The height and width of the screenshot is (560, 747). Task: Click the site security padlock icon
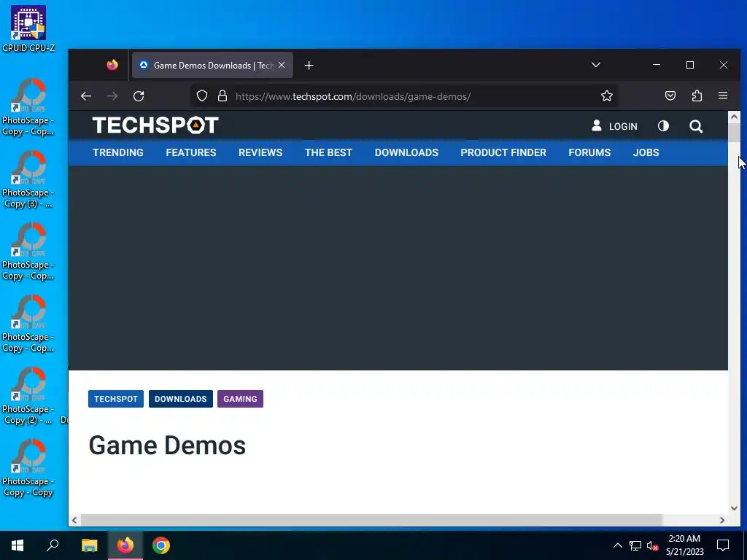coord(222,96)
